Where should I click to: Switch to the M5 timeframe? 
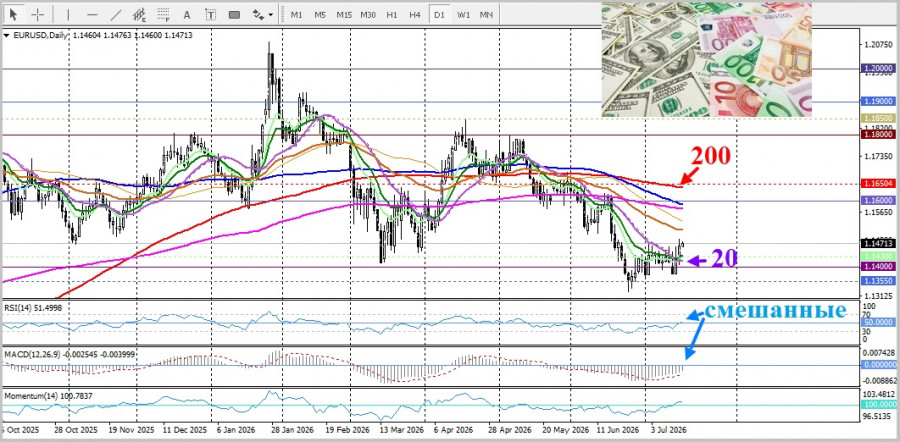click(320, 14)
